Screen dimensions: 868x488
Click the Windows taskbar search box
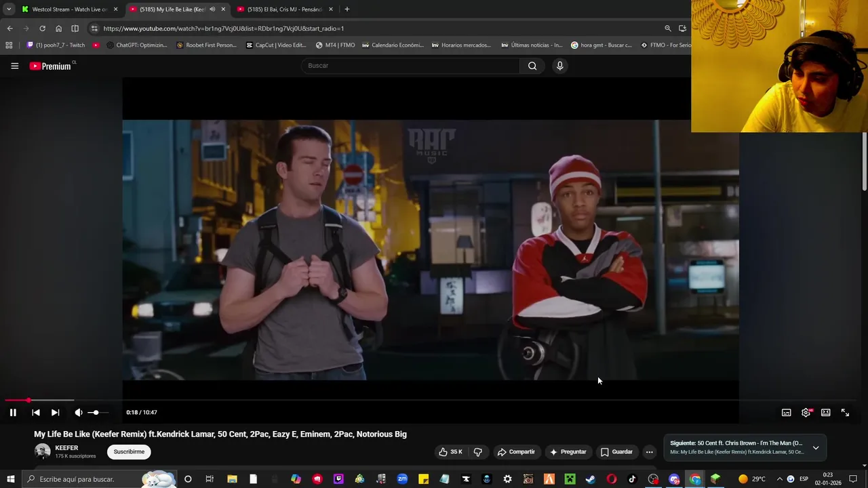pos(98,479)
